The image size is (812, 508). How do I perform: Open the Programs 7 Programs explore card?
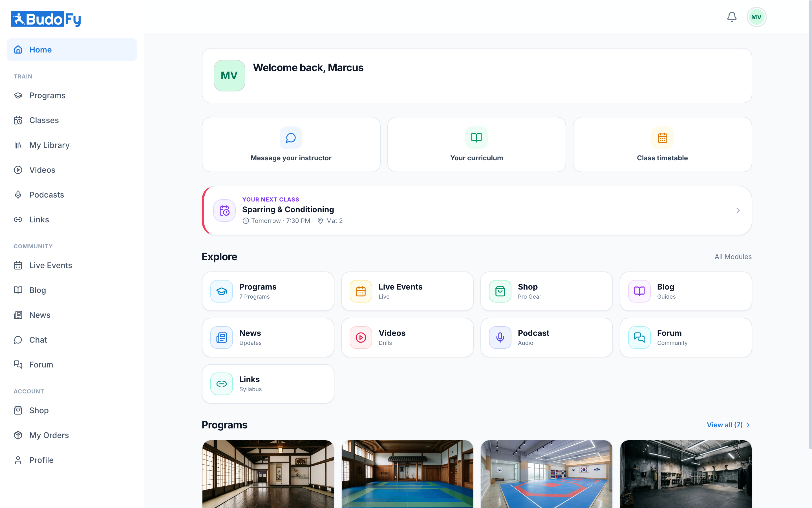[x=268, y=291]
